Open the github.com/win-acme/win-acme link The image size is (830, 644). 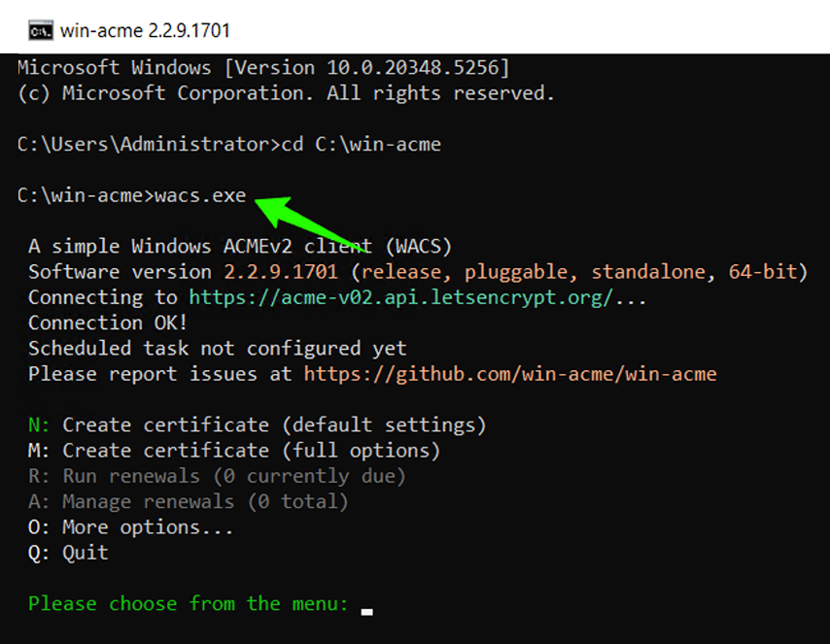[x=510, y=374]
